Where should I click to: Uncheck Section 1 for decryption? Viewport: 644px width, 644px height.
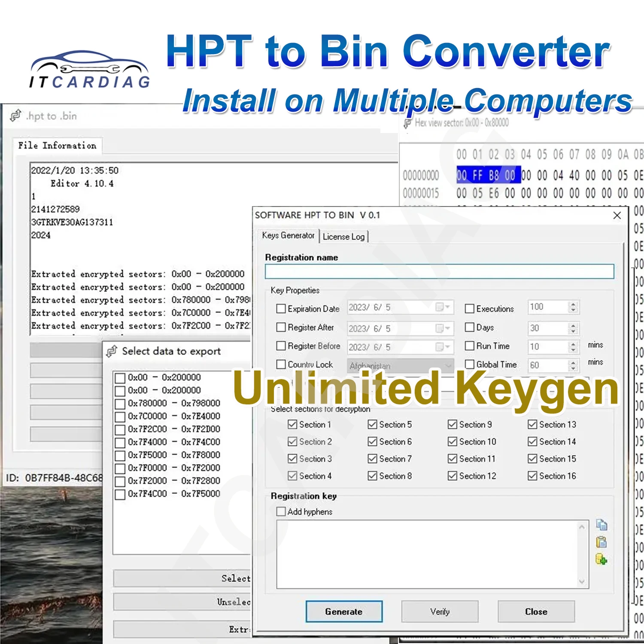[292, 424]
